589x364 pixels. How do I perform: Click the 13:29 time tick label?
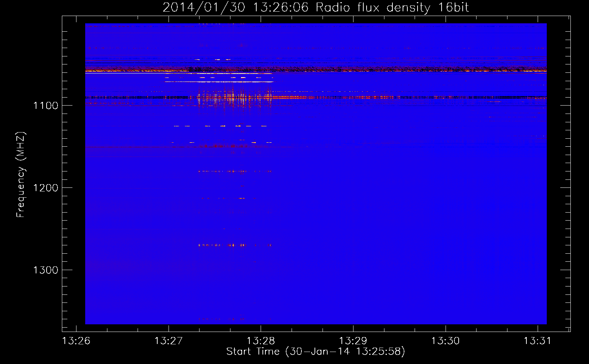353,341
